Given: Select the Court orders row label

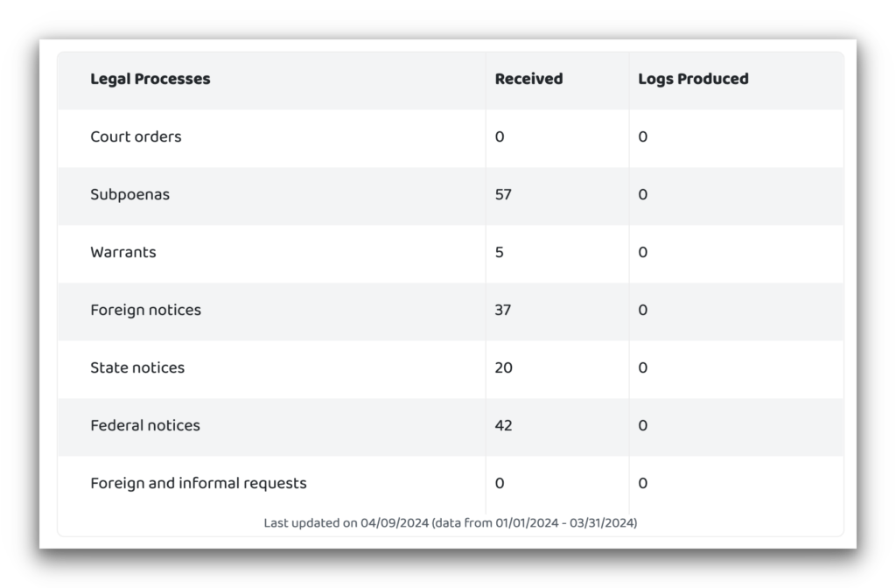Looking at the screenshot, I should pyautogui.click(x=136, y=136).
